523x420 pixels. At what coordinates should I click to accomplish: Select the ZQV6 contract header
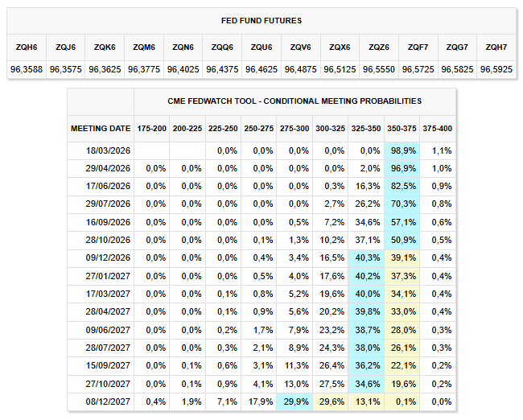301,47
